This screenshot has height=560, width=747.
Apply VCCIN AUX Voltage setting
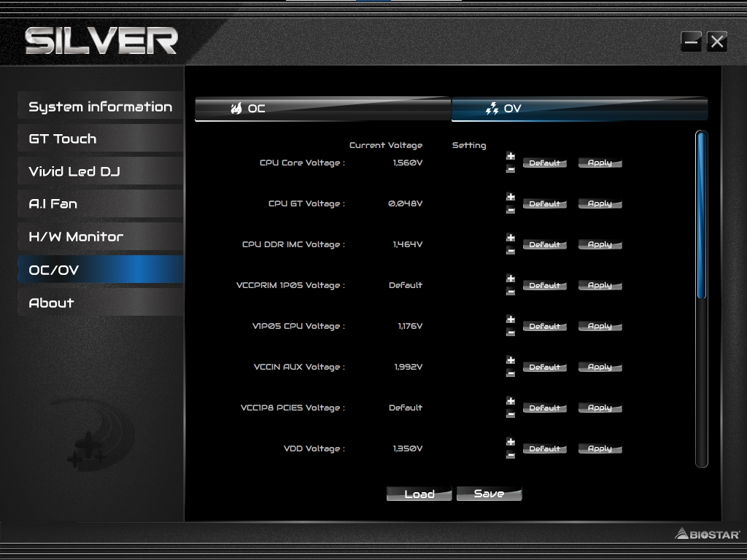[x=600, y=367]
